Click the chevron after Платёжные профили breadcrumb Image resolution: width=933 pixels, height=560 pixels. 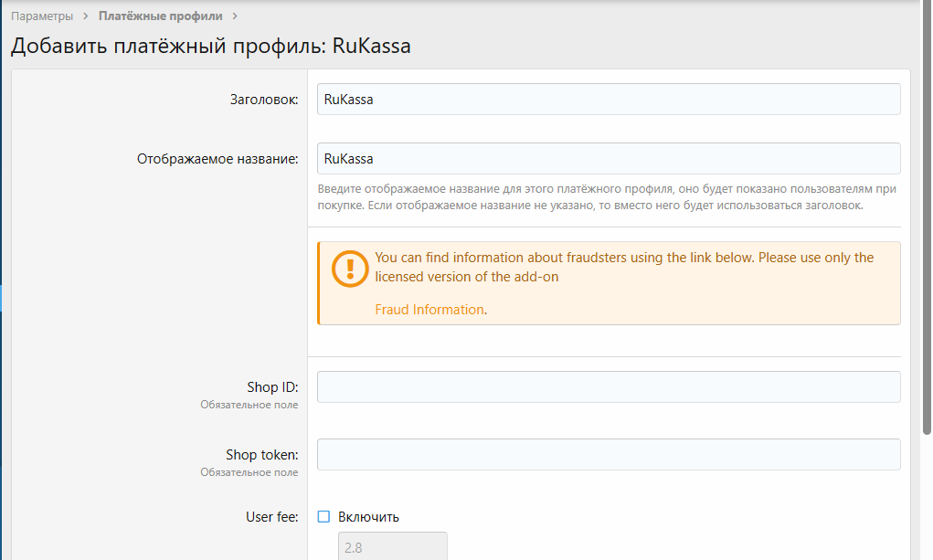[235, 16]
